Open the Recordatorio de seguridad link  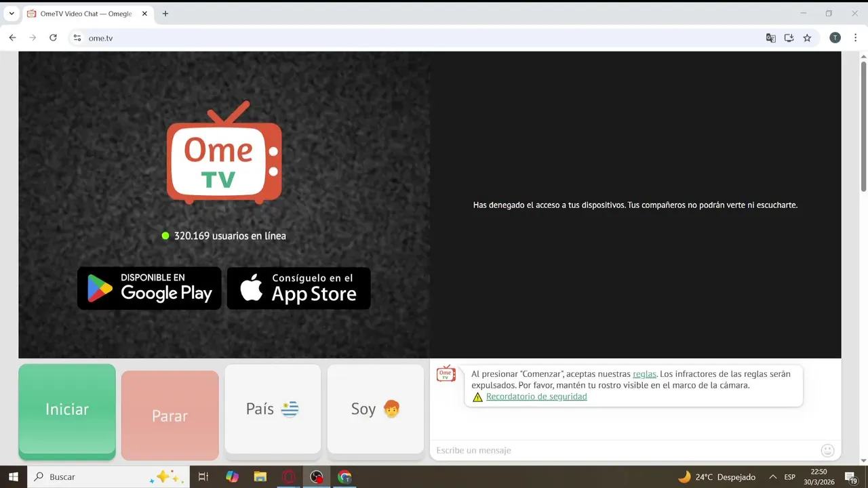[x=536, y=396]
